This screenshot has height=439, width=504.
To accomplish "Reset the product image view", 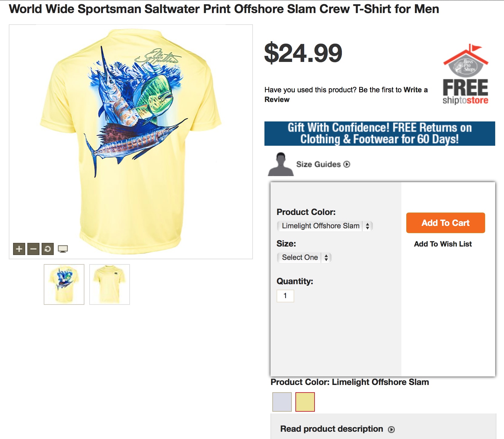I will (x=48, y=249).
